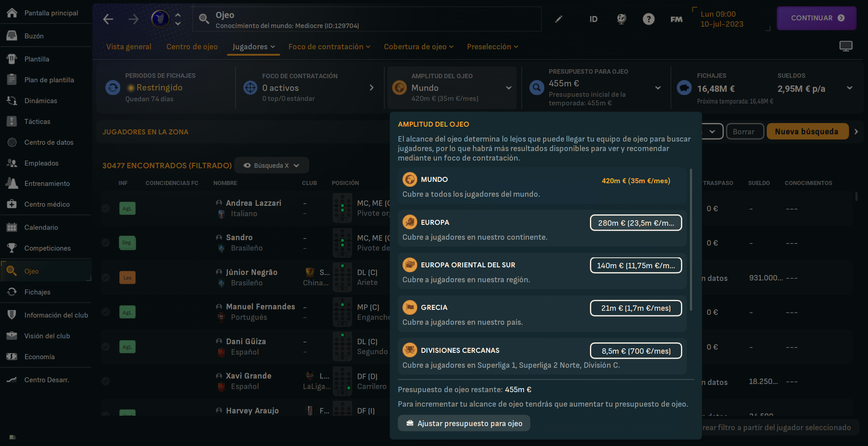Open Centro de datos icon

coord(12,142)
